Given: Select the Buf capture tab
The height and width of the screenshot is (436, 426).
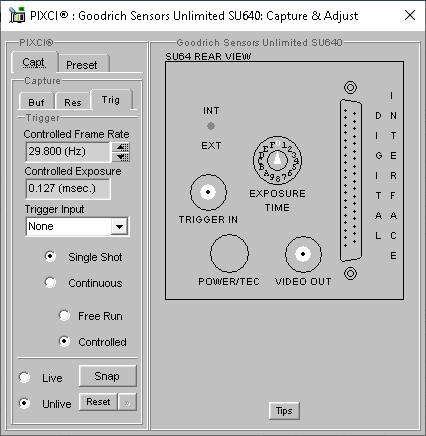Looking at the screenshot, I should [36, 102].
